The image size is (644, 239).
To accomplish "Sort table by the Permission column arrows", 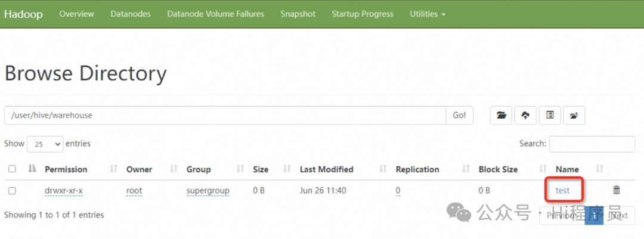I will click(x=114, y=168).
